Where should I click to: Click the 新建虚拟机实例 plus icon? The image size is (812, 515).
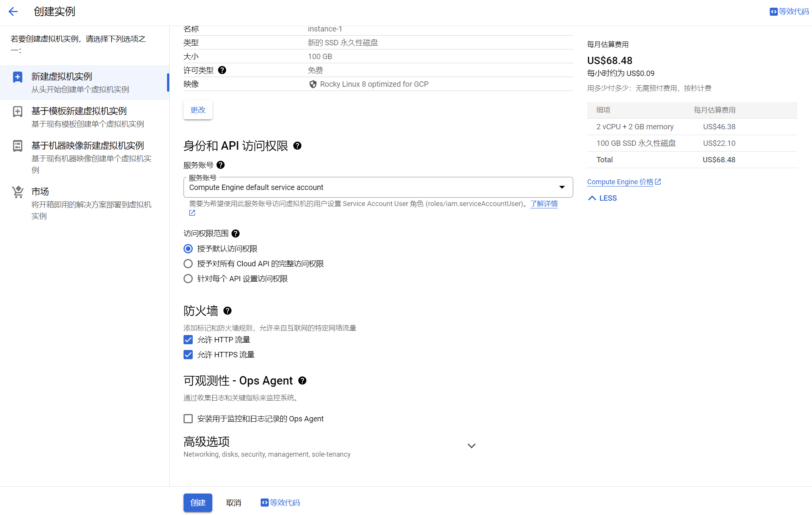tap(18, 77)
